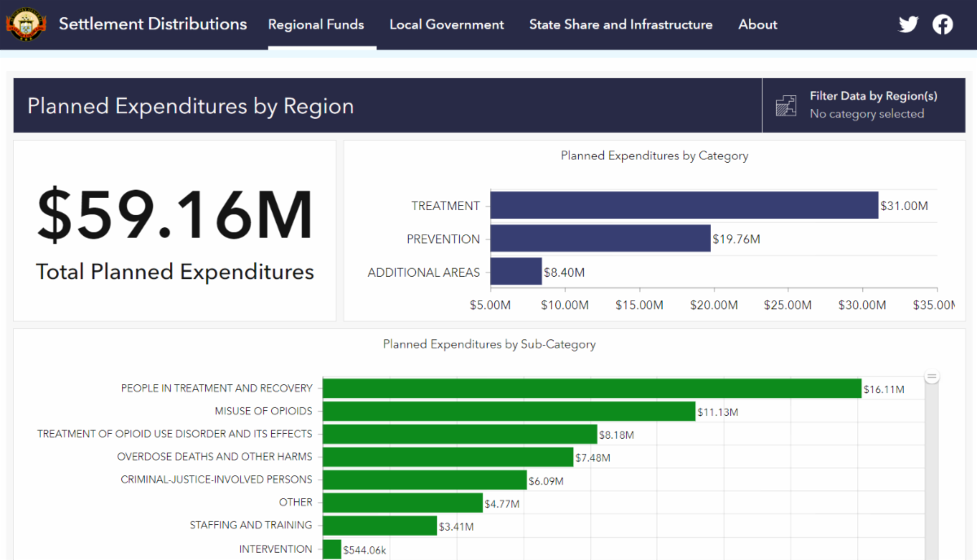Open the Twitter social media icon

(909, 24)
